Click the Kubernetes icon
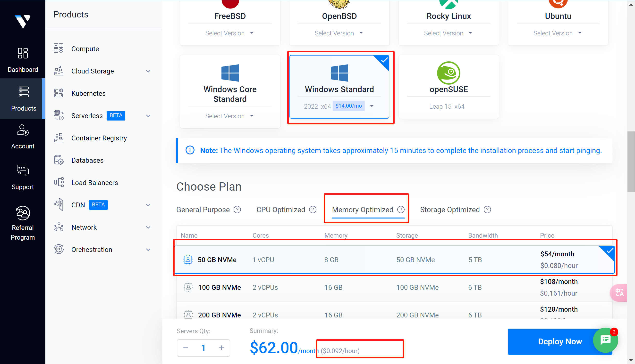This screenshot has width=635, height=364. point(59,93)
